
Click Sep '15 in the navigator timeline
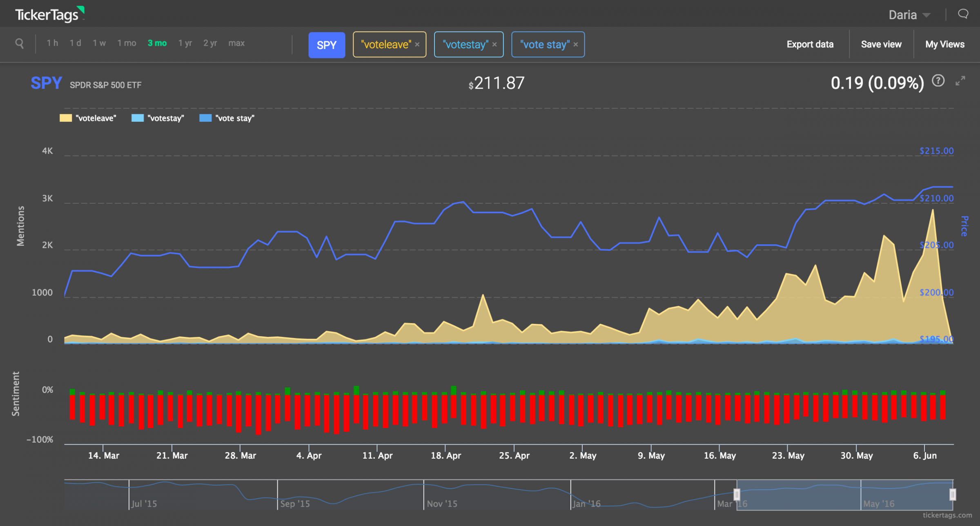point(295,504)
